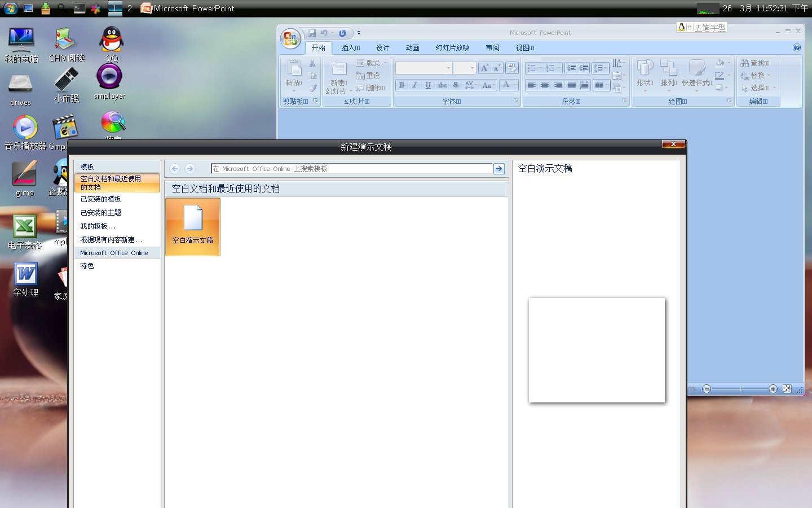Click the Cut scissors icon in the ribbon
The image size is (812, 508).
tap(312, 63)
